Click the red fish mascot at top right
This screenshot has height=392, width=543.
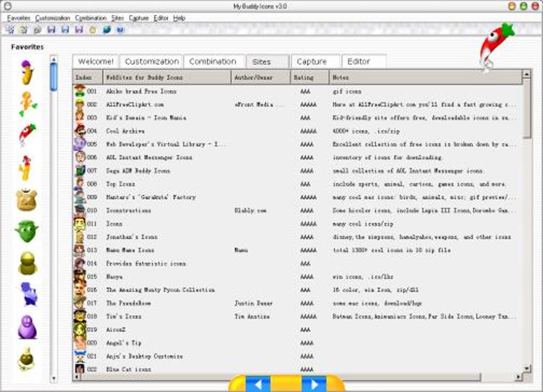[x=495, y=43]
